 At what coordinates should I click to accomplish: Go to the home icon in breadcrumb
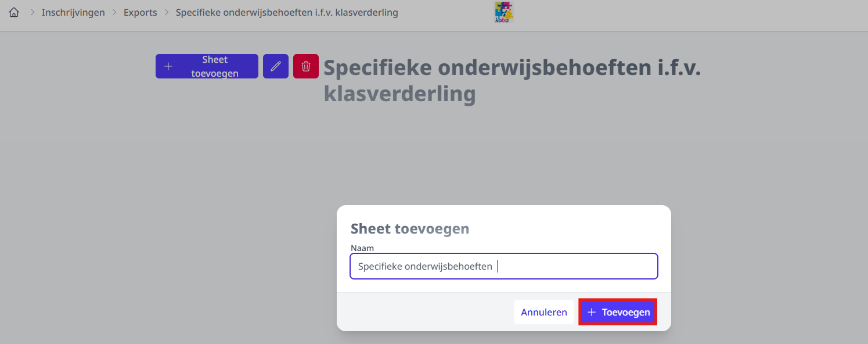click(14, 12)
